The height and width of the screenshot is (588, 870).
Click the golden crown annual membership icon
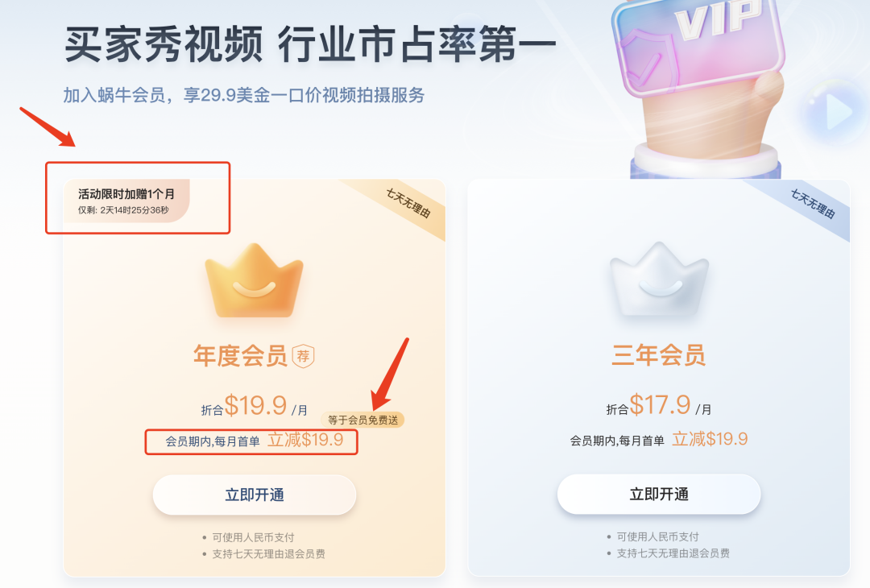point(254,280)
